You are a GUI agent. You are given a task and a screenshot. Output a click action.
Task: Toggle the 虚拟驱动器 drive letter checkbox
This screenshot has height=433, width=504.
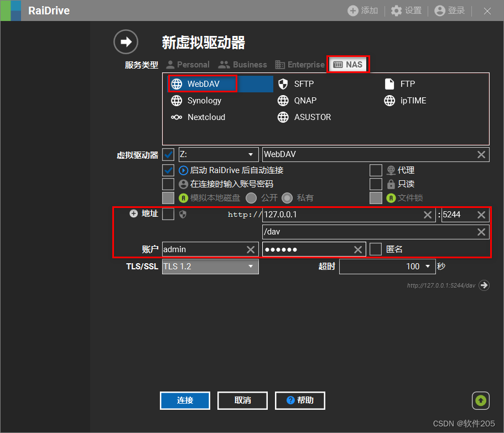click(x=168, y=154)
